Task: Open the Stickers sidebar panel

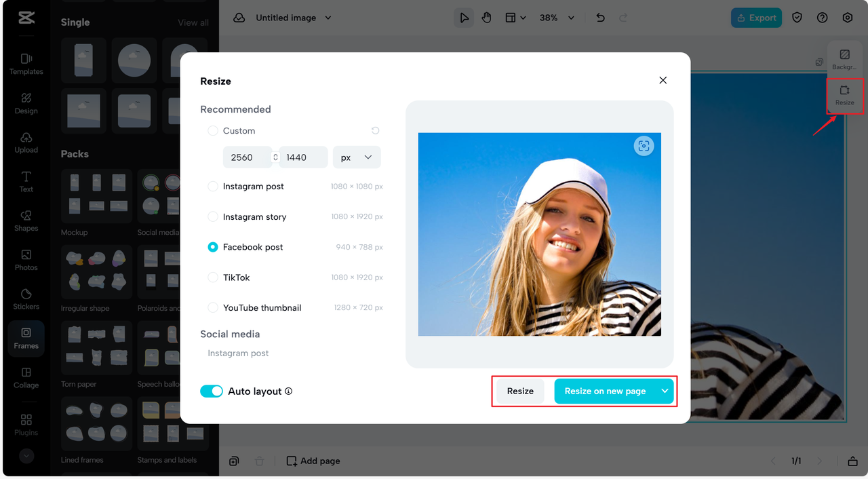Action: pyautogui.click(x=26, y=299)
